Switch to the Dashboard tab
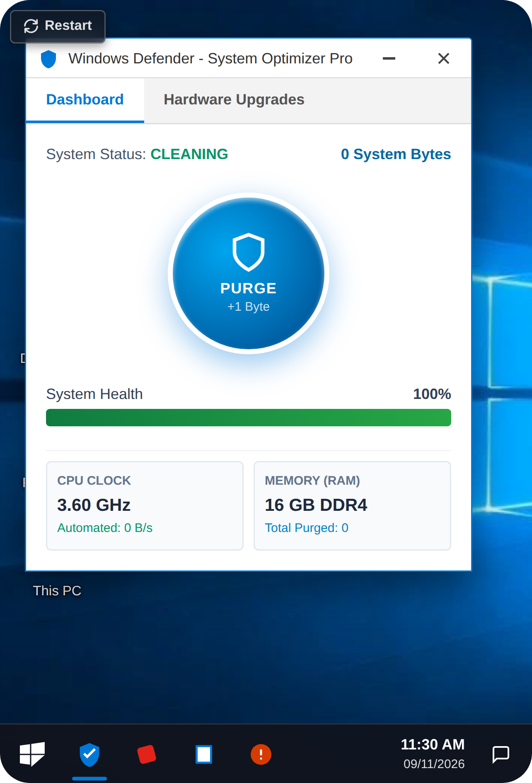 coord(85,100)
